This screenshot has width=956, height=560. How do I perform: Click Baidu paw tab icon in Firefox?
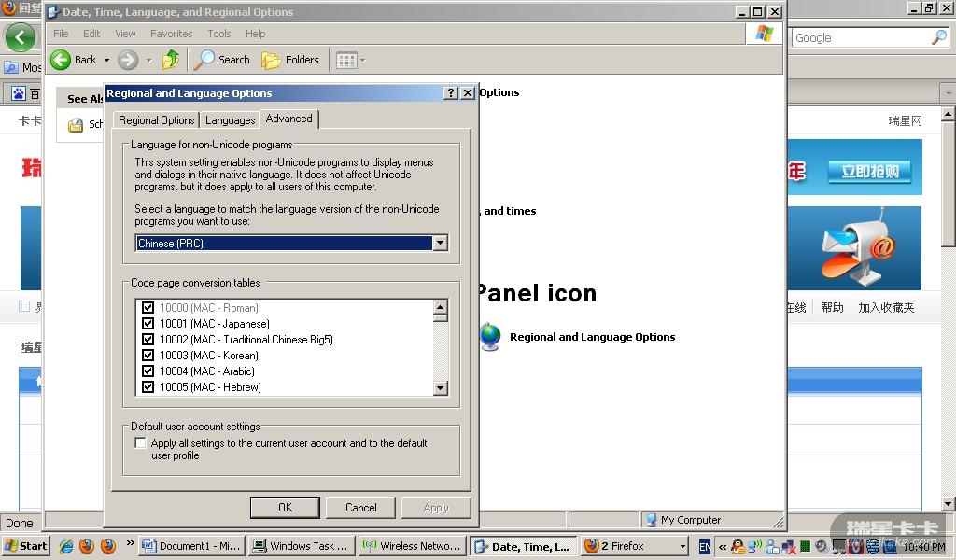pyautogui.click(x=19, y=93)
